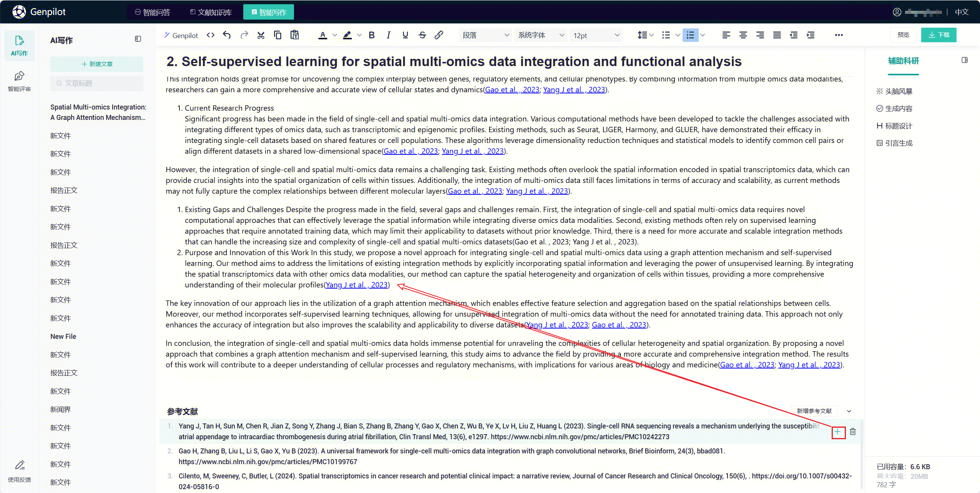Open line height dropdown
Image resolution: width=980 pixels, height=493 pixels.
coord(645,35)
